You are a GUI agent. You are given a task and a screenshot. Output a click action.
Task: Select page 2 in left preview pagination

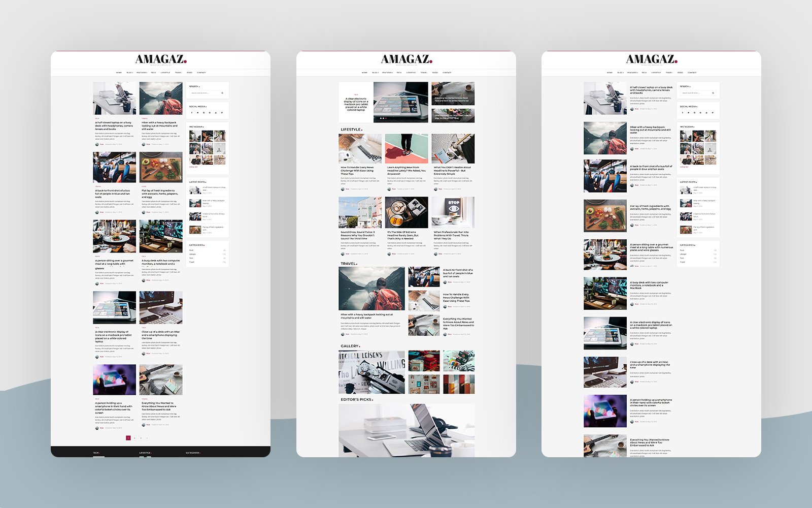tap(134, 438)
